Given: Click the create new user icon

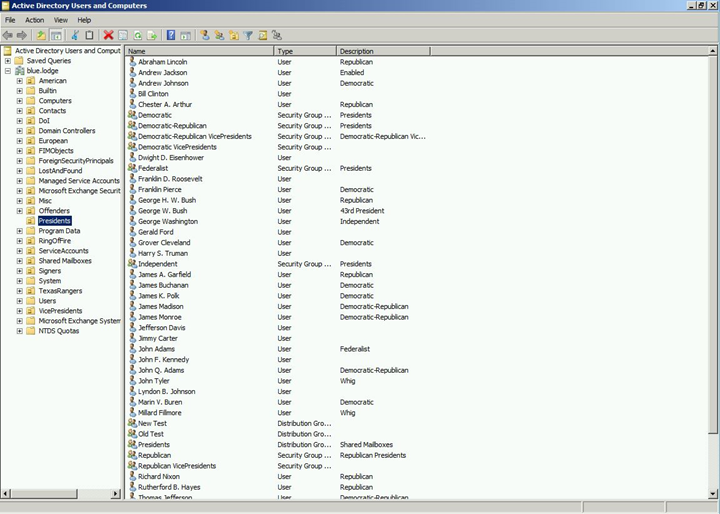Looking at the screenshot, I should 205,35.
